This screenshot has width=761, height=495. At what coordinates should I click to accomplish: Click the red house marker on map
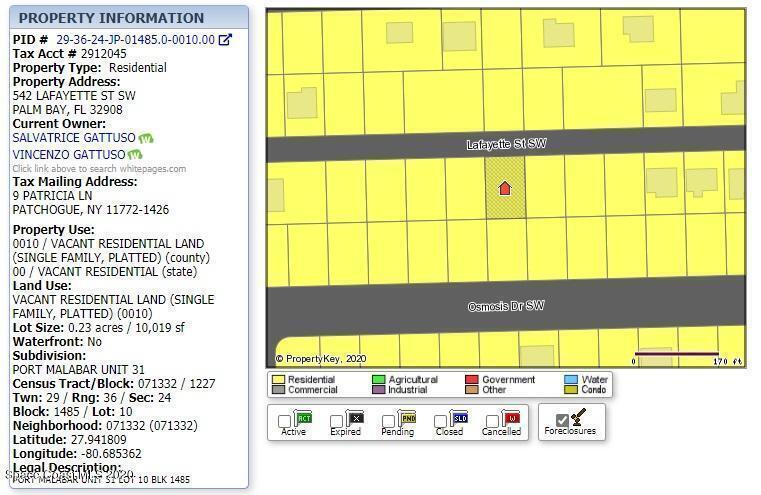pos(505,188)
